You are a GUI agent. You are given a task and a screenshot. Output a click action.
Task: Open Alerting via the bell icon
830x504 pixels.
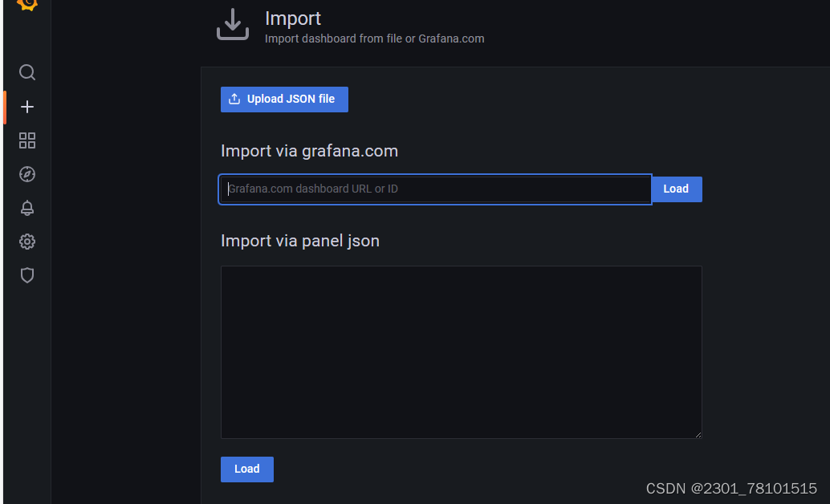pos(26,208)
